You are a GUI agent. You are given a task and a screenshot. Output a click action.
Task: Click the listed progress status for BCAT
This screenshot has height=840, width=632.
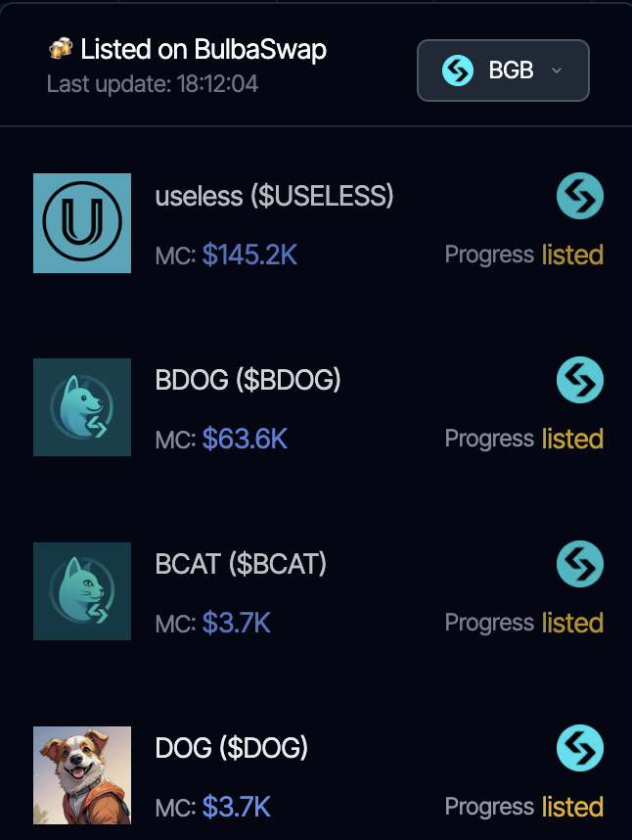(572, 623)
